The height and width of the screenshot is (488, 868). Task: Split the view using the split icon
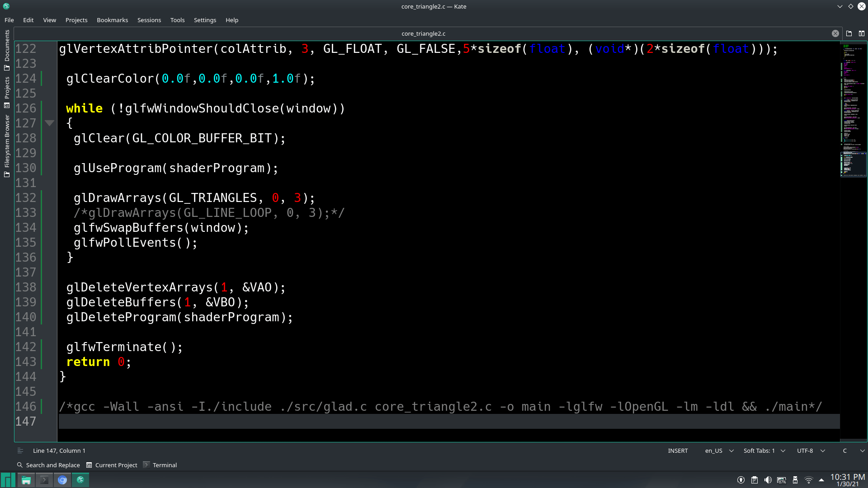[x=861, y=33]
